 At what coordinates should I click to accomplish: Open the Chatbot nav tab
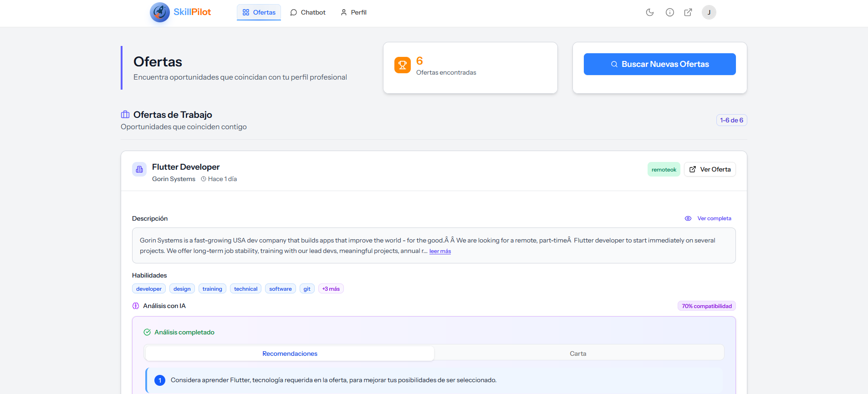(308, 12)
